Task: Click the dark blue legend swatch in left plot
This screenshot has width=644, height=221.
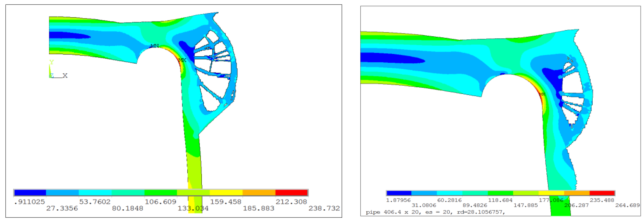Action: pyautogui.click(x=30, y=192)
